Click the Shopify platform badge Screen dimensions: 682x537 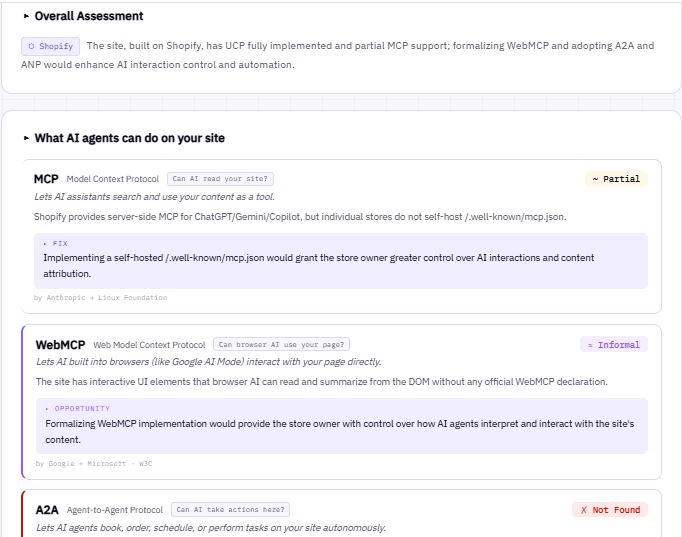[x=50, y=46]
